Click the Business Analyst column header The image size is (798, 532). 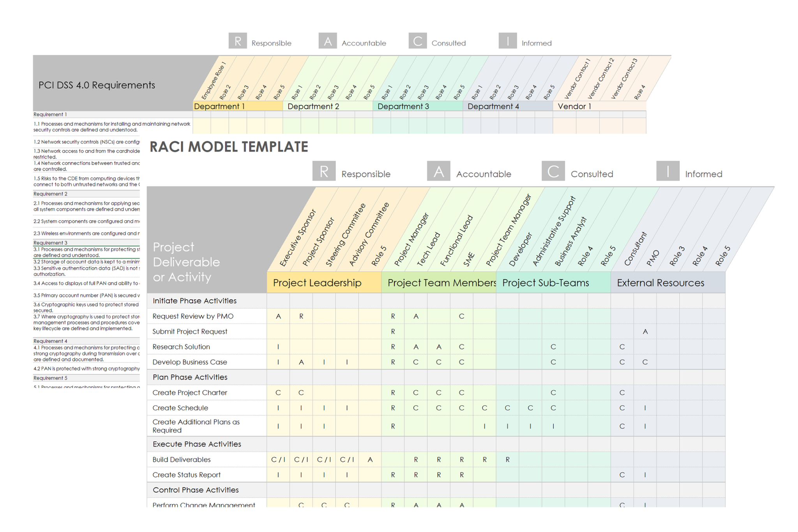[x=570, y=242]
